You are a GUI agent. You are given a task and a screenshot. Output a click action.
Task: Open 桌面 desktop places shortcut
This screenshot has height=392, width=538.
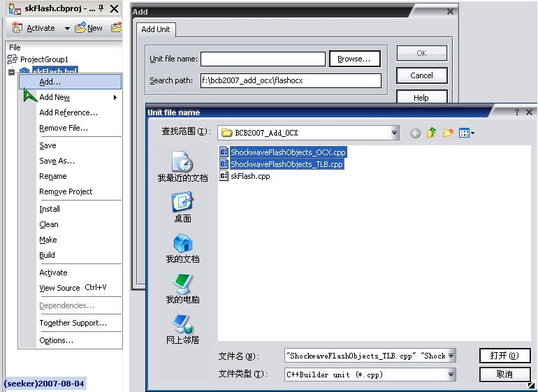coord(182,208)
